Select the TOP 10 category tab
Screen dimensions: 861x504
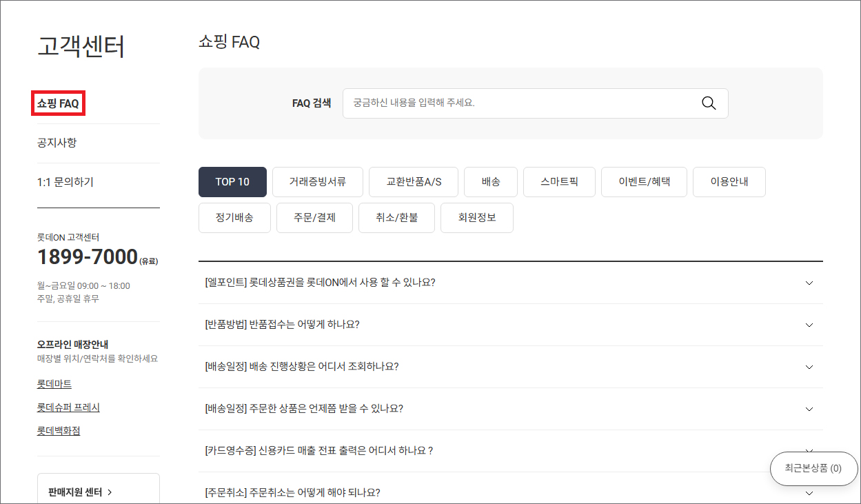tap(232, 182)
